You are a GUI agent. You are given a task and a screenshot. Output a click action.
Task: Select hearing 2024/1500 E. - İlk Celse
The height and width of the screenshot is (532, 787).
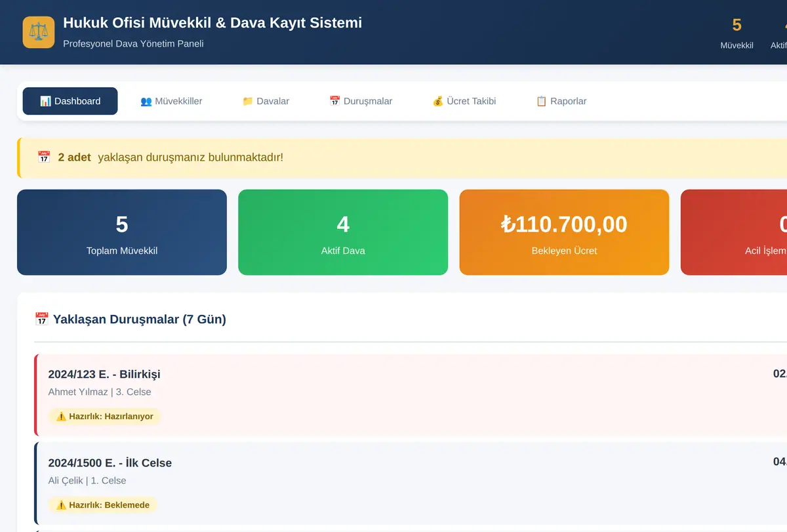pyautogui.click(x=411, y=483)
